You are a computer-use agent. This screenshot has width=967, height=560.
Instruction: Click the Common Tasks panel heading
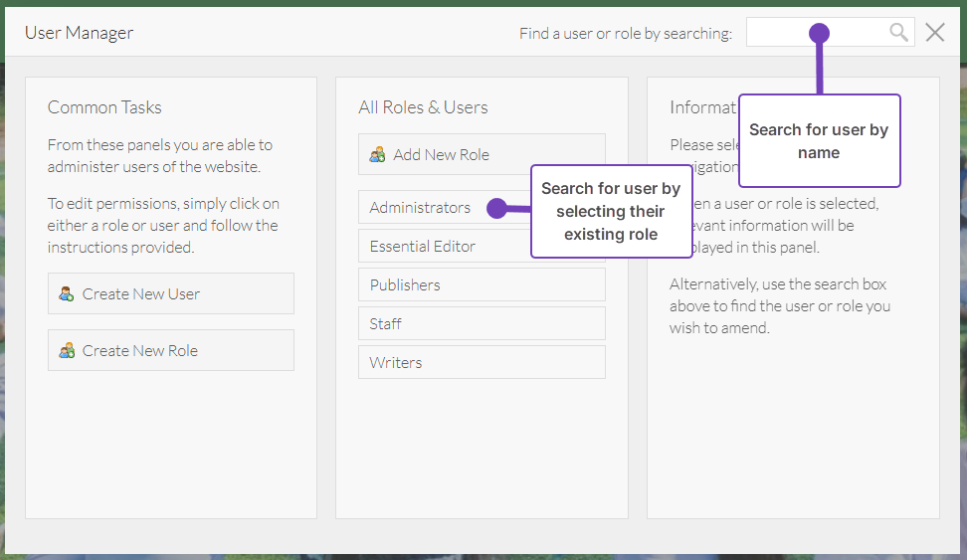click(x=104, y=107)
